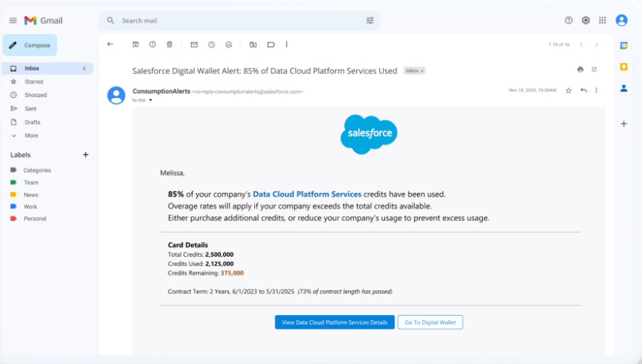Open the Help question mark icon
The width and height of the screenshot is (642, 364).
pyautogui.click(x=568, y=20)
